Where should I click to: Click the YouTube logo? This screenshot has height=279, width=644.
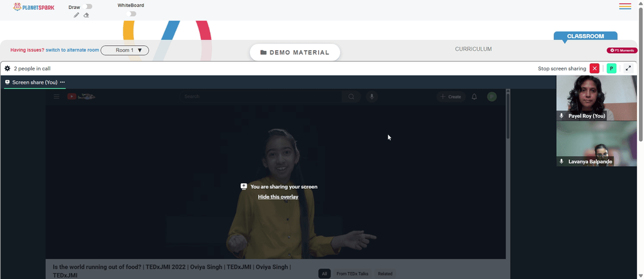[81, 97]
